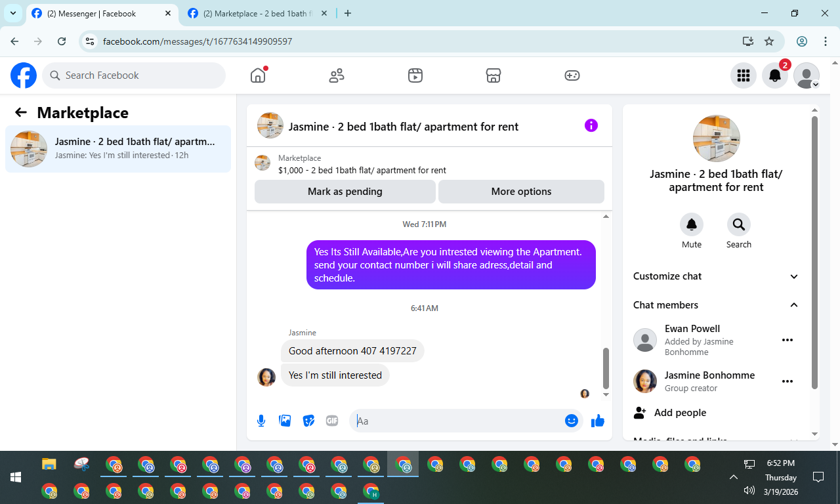Open the Marketplace storefront icon
The image size is (840, 504).
(493, 75)
